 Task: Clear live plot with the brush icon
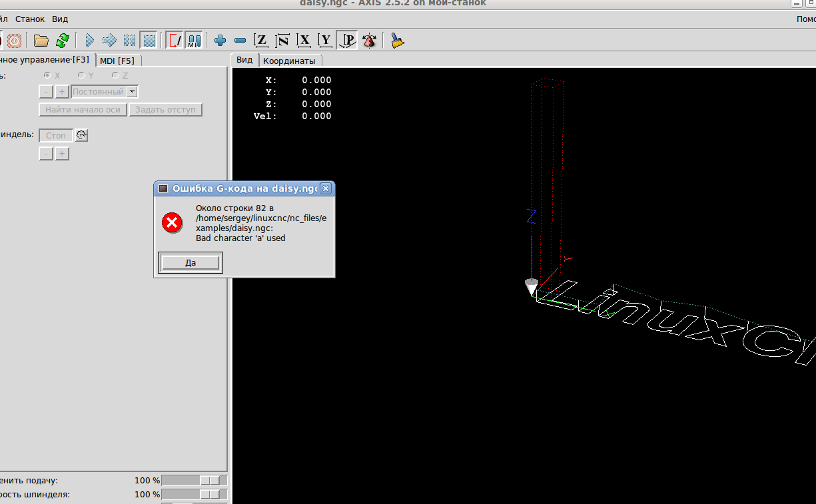(398, 41)
